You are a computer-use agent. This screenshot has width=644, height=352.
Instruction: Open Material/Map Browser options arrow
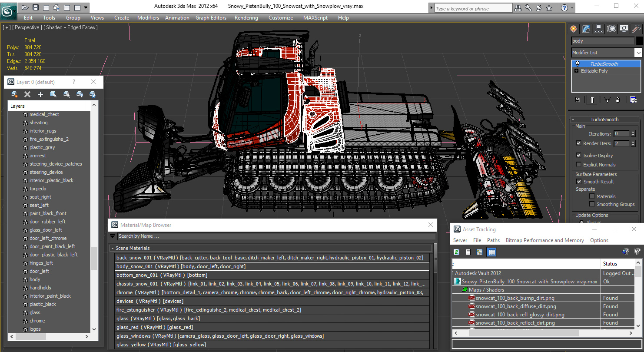(x=113, y=236)
